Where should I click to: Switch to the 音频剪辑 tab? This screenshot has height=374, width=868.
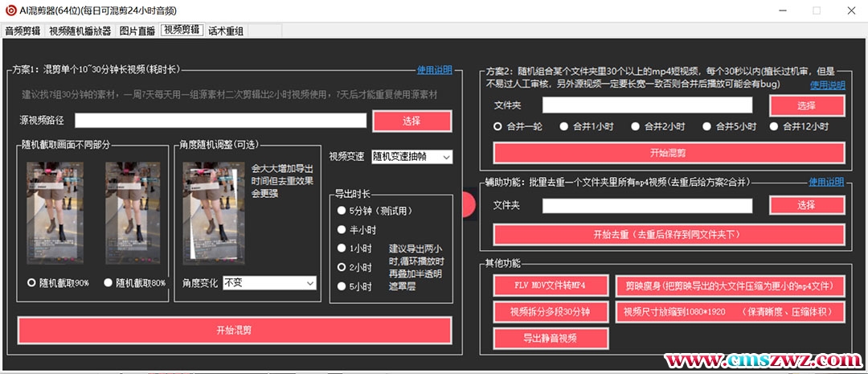pyautogui.click(x=23, y=31)
